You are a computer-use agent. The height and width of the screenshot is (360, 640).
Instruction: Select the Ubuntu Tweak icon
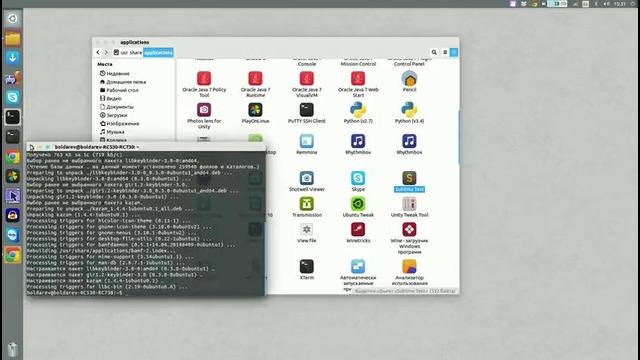coord(358,204)
